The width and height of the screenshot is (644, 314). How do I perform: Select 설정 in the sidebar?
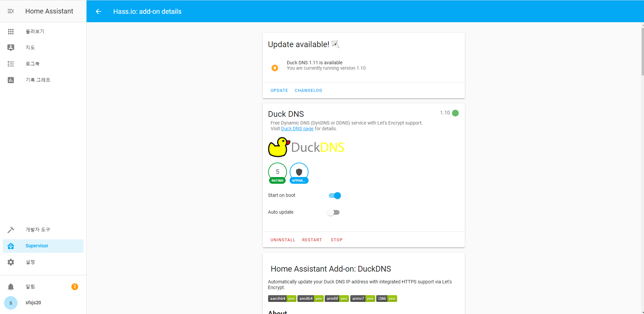pos(43,262)
